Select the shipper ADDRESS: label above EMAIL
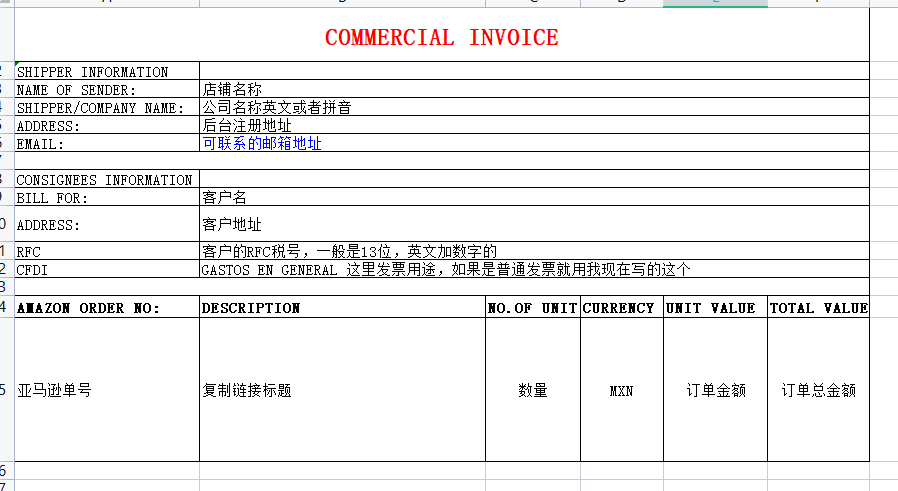The width and height of the screenshot is (898, 491). 107,125
